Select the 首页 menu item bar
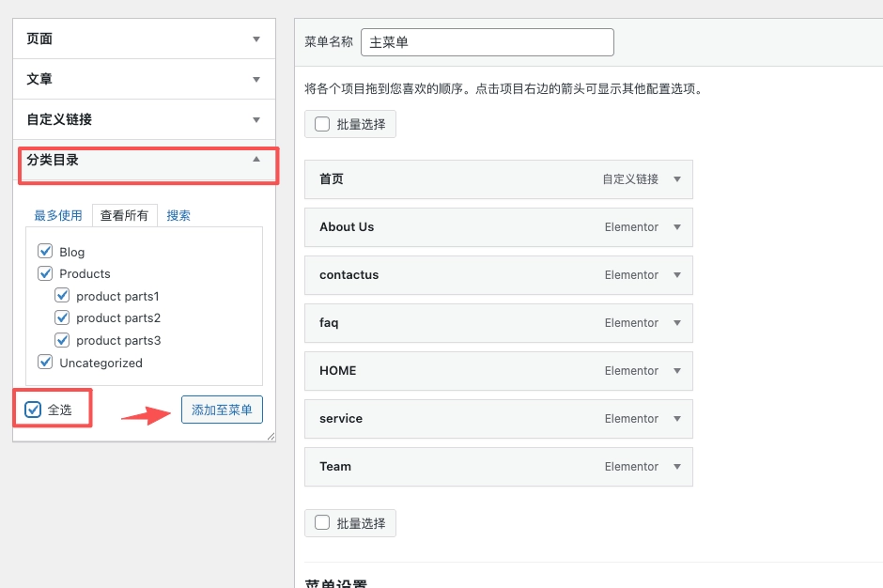883x588 pixels. tap(499, 179)
